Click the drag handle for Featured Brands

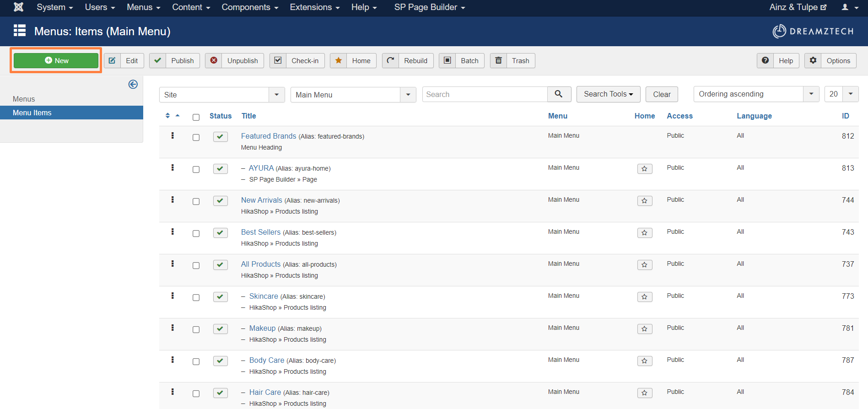point(173,135)
